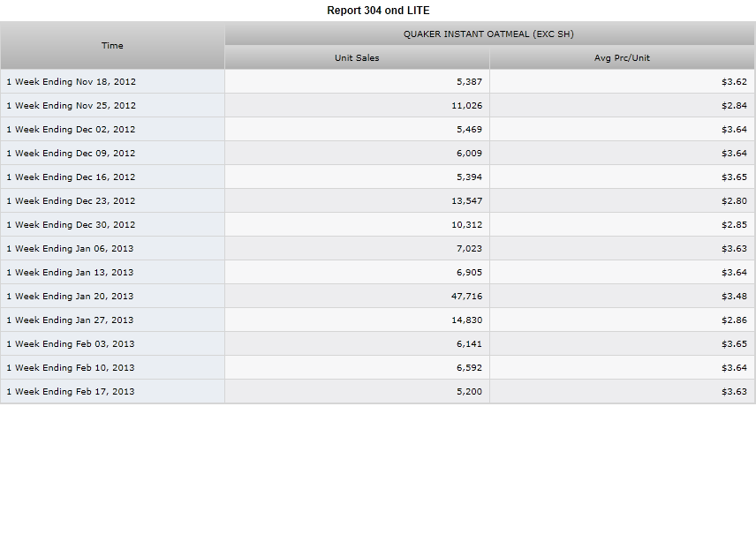This screenshot has width=756, height=557.
Task: Click the $3.62 price for Nov 18, 2012
Action: coord(734,81)
